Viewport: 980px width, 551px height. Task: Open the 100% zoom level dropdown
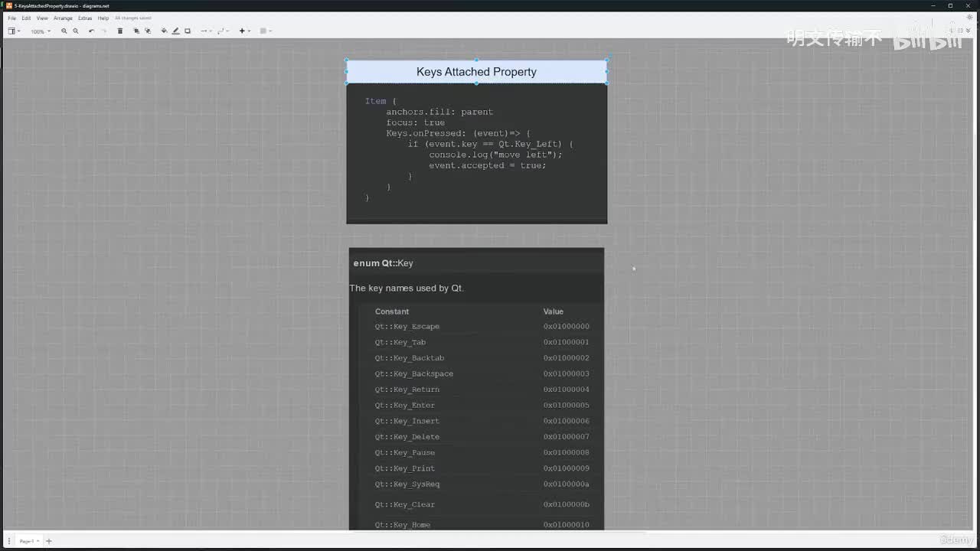pos(41,31)
